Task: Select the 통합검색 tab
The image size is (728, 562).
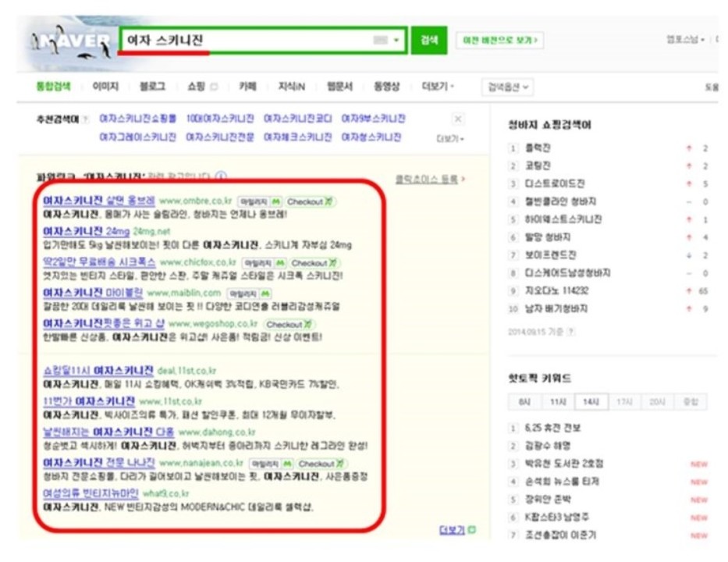Action: coord(53,87)
